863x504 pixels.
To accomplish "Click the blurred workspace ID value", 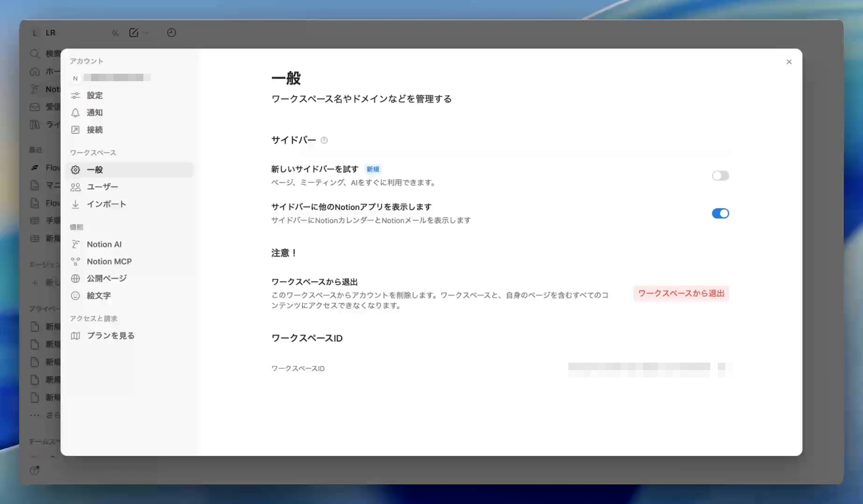I will [639, 367].
